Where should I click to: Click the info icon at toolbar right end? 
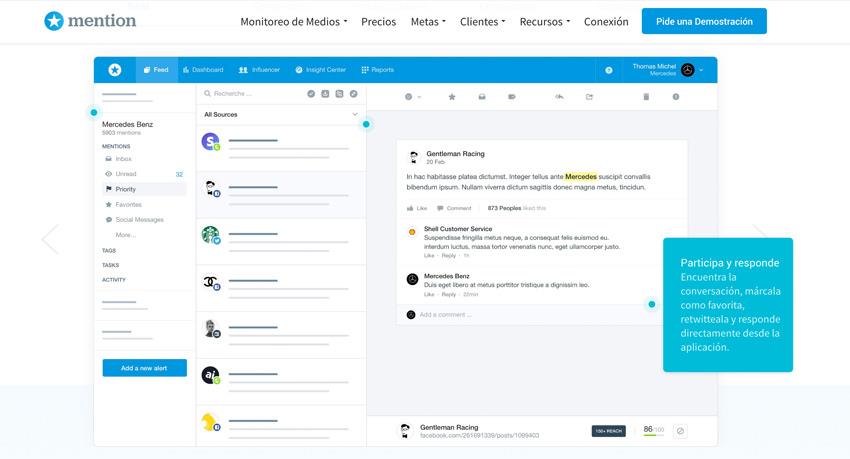pos(676,97)
